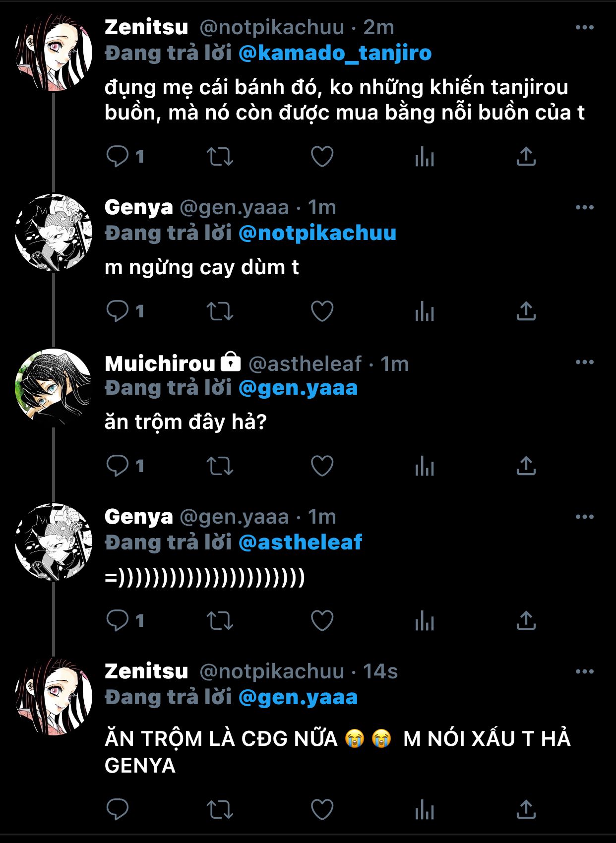616x843 pixels.
Task: Like Muichirou's "ăn trộm đây hả?" tweet
Action: coord(322,466)
